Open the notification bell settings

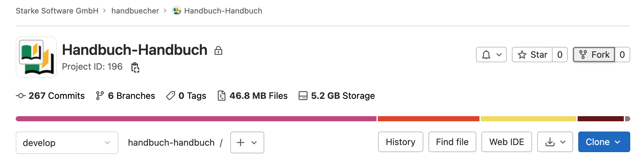coord(491,55)
